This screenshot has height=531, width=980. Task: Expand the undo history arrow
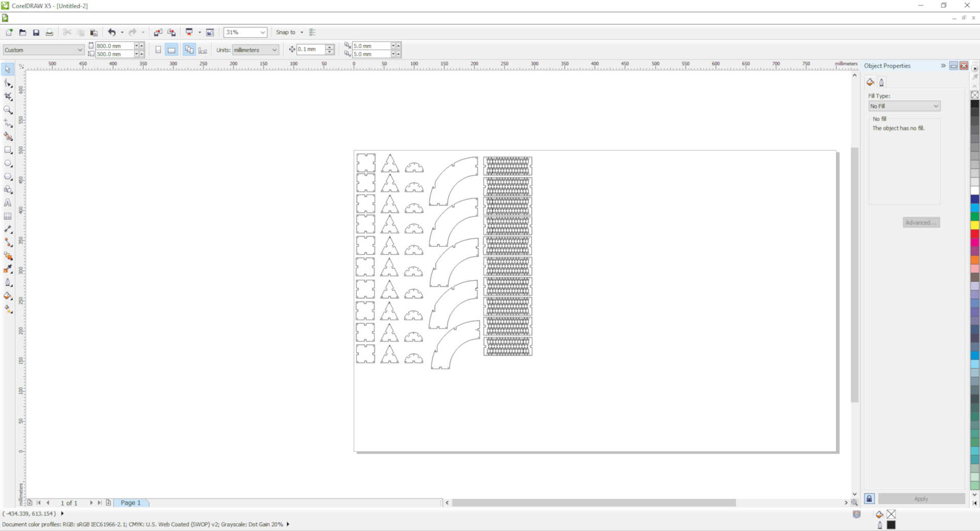(x=122, y=32)
